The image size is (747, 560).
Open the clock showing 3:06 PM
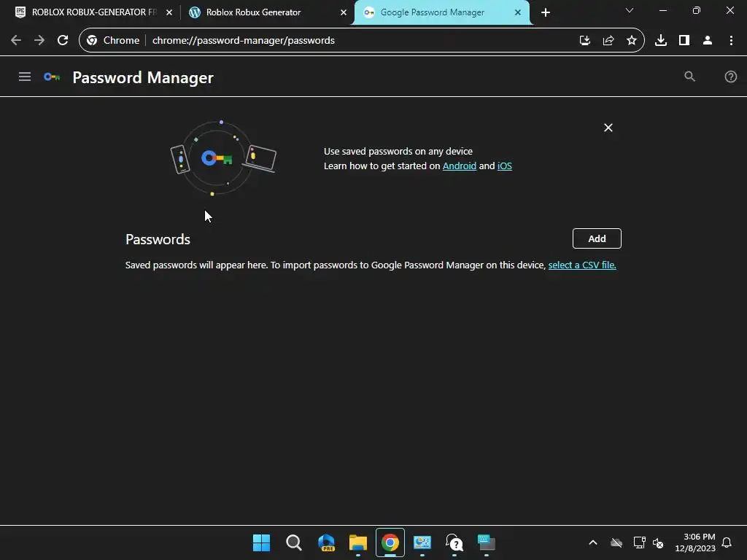tap(694, 542)
